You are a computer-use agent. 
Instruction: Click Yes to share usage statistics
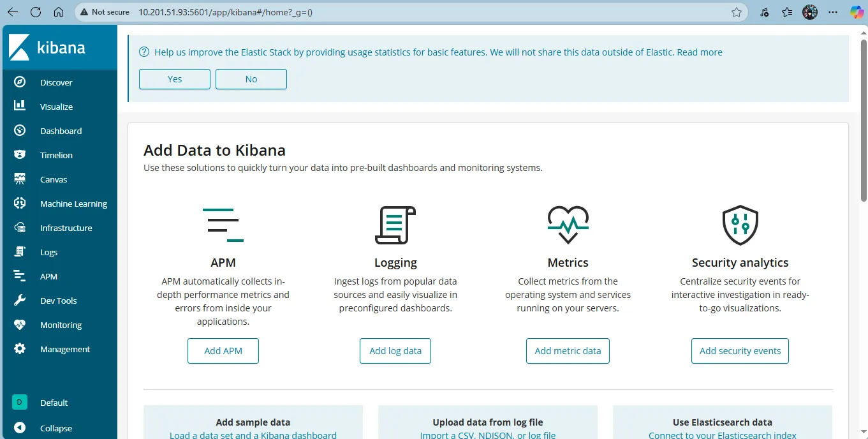pyautogui.click(x=175, y=79)
